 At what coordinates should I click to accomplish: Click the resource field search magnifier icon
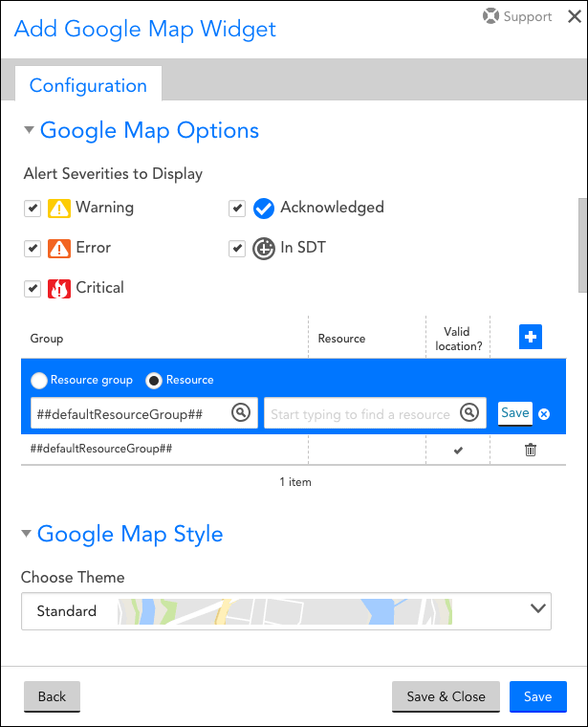pos(469,412)
